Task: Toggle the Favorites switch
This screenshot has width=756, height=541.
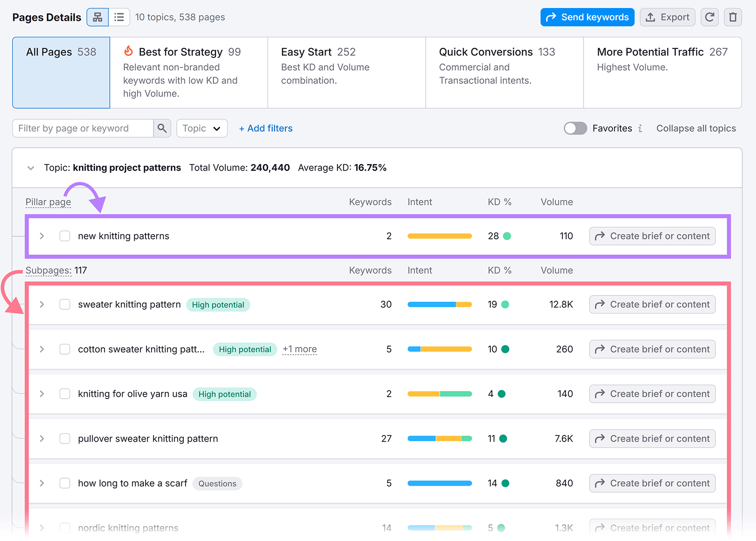Action: [575, 129]
